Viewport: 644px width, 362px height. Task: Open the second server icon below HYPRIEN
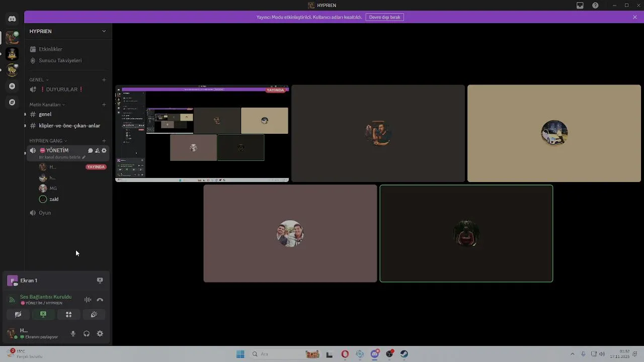(x=12, y=54)
